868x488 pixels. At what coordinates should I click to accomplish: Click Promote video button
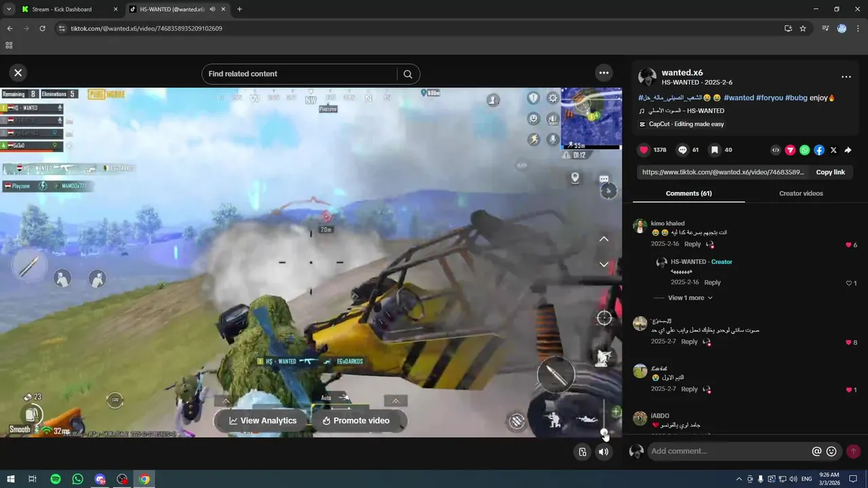(356, 421)
